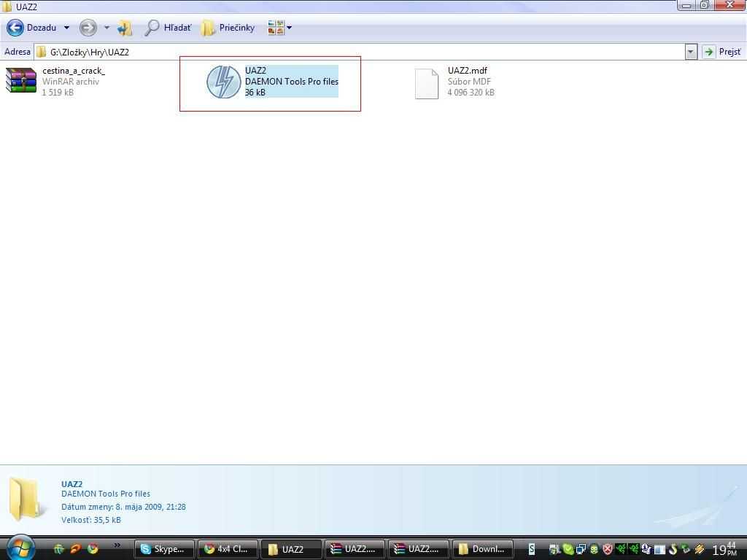
Task: Open the Dozadu history dropdown arrow
Action: pos(66,28)
